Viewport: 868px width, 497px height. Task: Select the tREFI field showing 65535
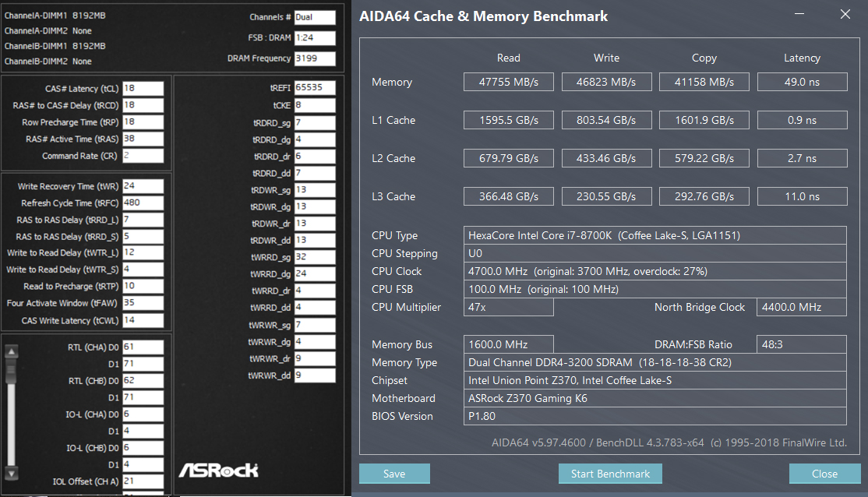pos(315,87)
